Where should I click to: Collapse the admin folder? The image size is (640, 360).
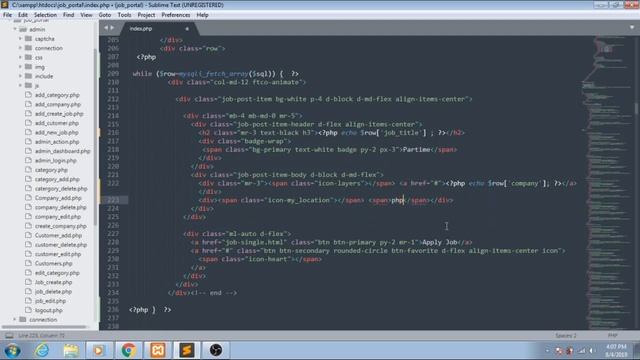tap(15, 29)
